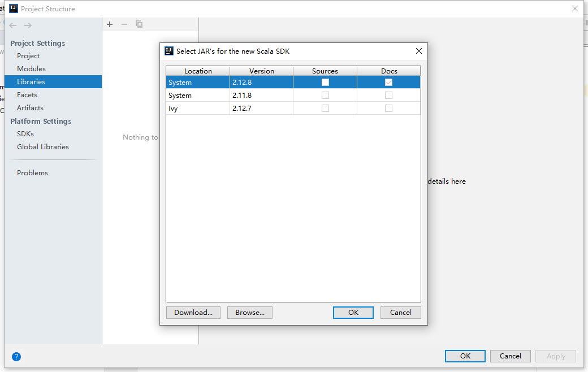Go forward with the right arrow

click(28, 25)
